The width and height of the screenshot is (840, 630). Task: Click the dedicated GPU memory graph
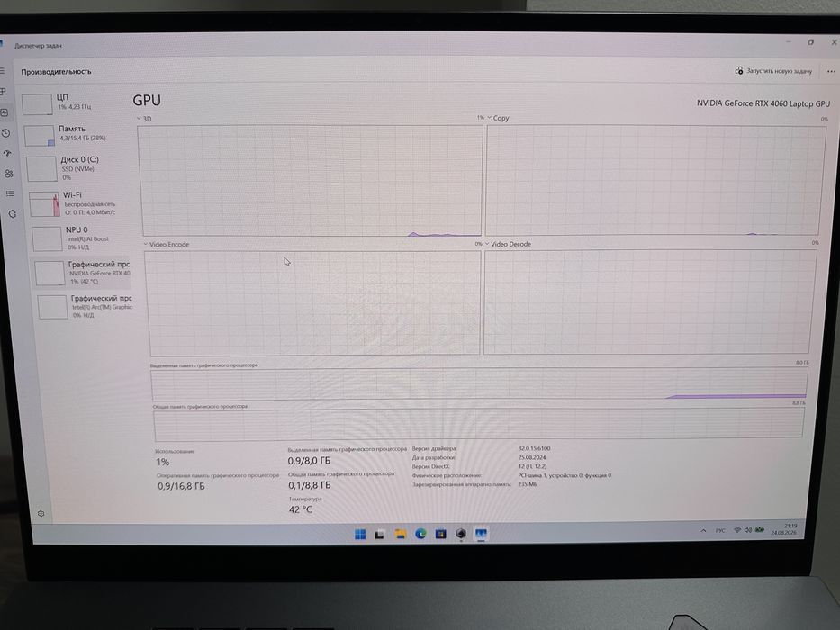480,384
